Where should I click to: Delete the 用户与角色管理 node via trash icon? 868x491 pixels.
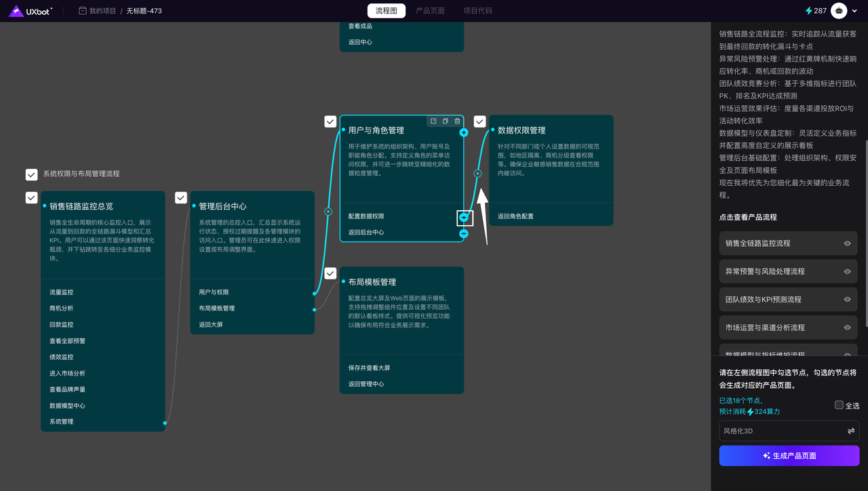coord(457,121)
